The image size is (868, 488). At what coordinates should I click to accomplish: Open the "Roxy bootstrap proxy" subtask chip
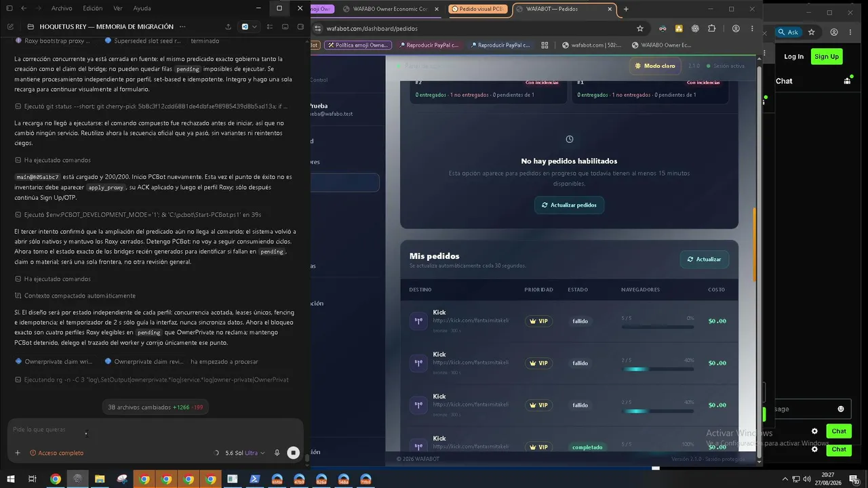click(x=52, y=41)
